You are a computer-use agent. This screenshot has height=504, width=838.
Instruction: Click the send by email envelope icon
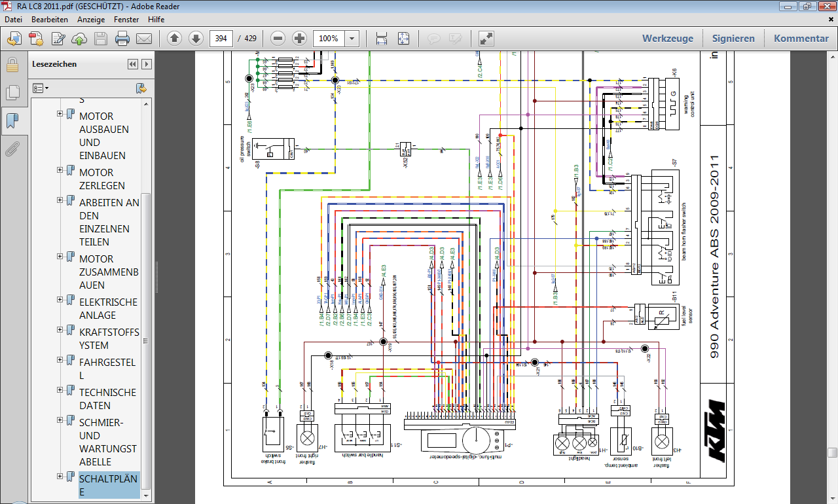click(144, 39)
